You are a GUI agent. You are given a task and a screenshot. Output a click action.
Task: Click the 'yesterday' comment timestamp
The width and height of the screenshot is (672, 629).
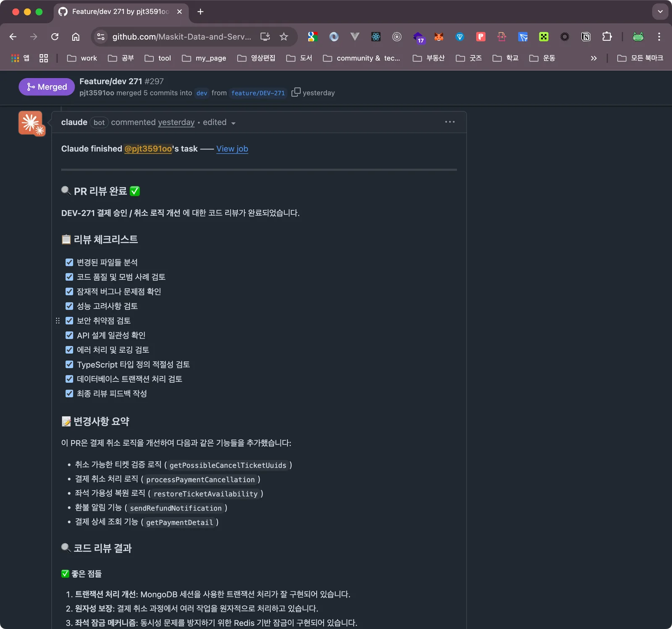coord(176,123)
